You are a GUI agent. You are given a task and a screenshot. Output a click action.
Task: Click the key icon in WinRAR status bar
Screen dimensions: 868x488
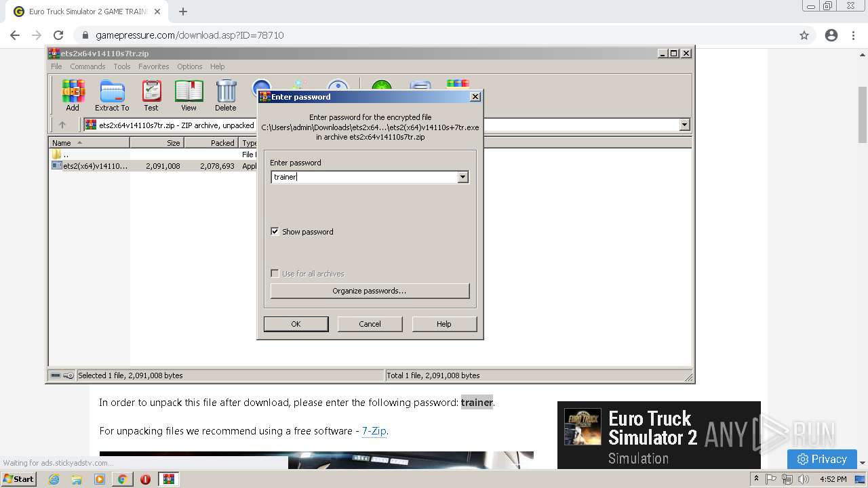click(68, 375)
